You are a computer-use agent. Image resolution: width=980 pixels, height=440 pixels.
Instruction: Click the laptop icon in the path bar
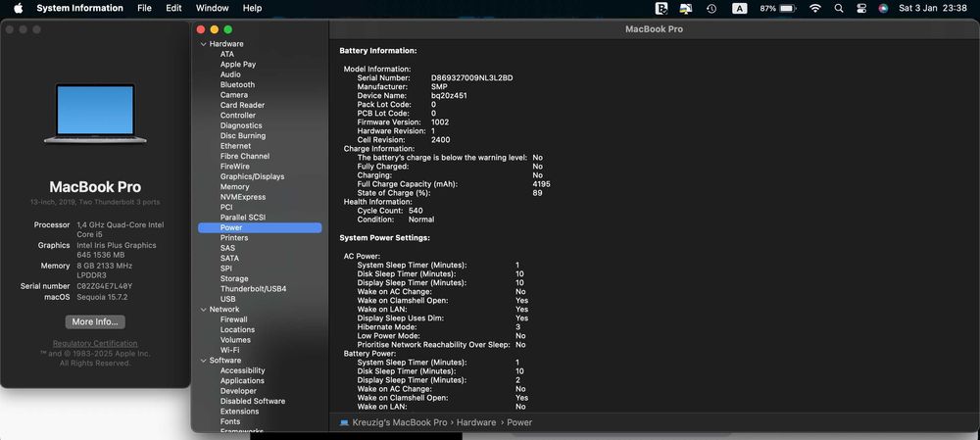coord(344,422)
